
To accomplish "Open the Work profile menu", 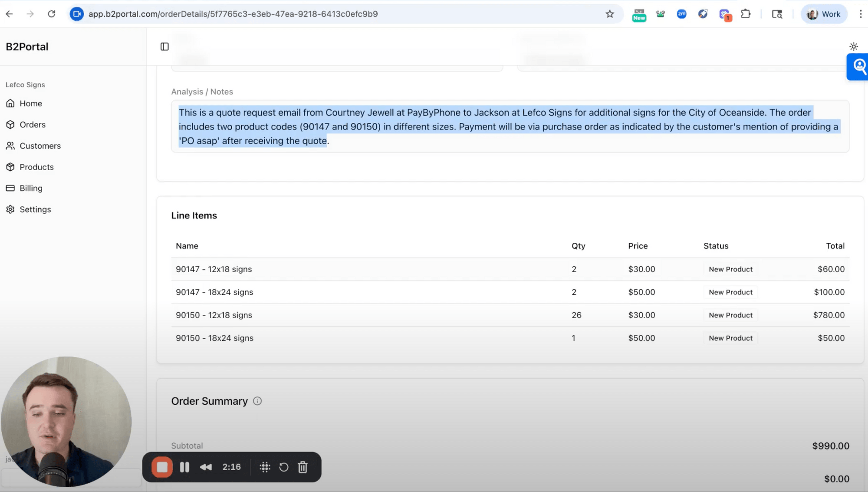I will click(x=824, y=14).
